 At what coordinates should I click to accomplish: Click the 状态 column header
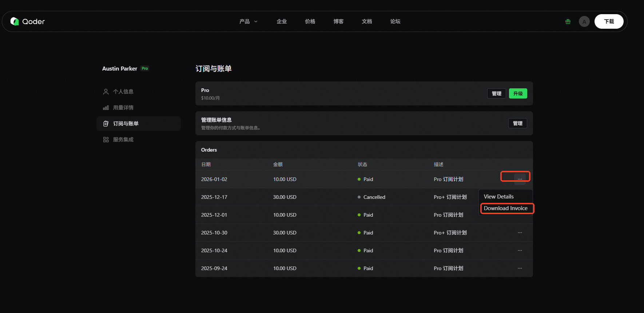(x=362, y=165)
